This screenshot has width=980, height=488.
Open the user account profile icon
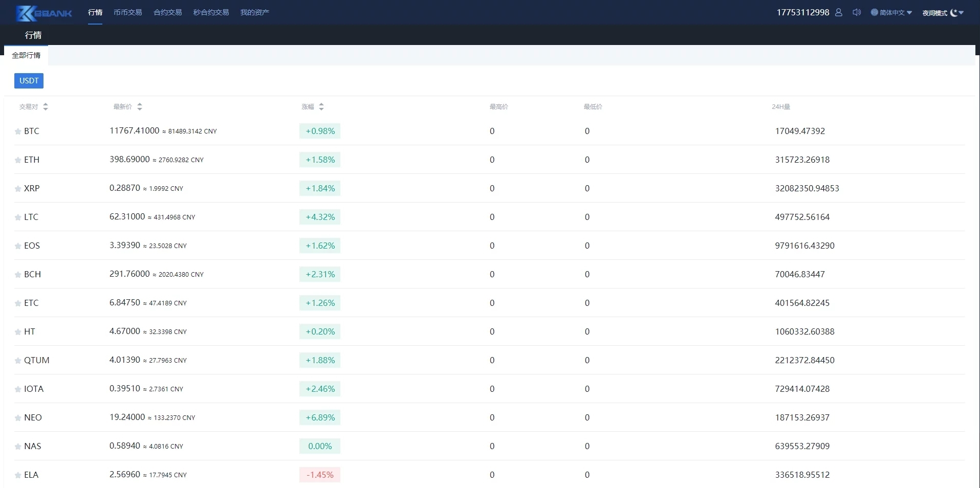(x=838, y=12)
